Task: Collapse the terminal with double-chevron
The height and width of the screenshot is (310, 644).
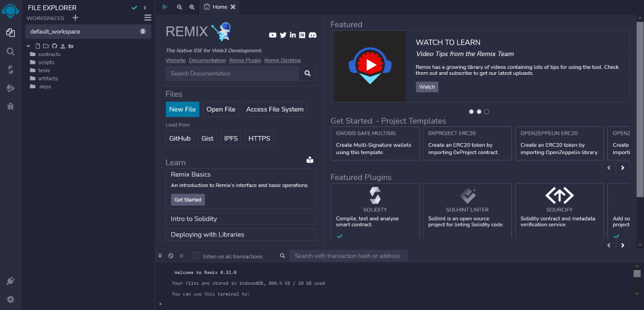Action: coord(160,256)
